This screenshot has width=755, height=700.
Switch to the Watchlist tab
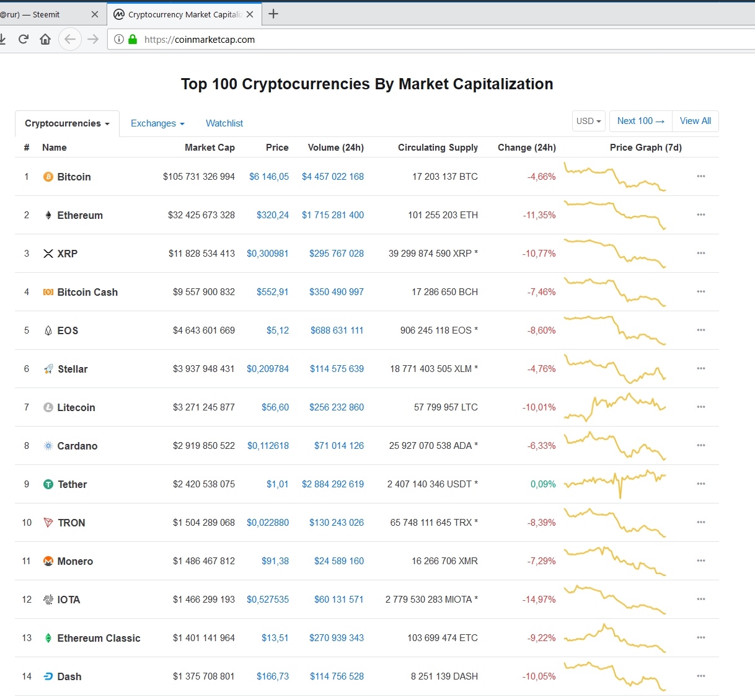point(224,123)
